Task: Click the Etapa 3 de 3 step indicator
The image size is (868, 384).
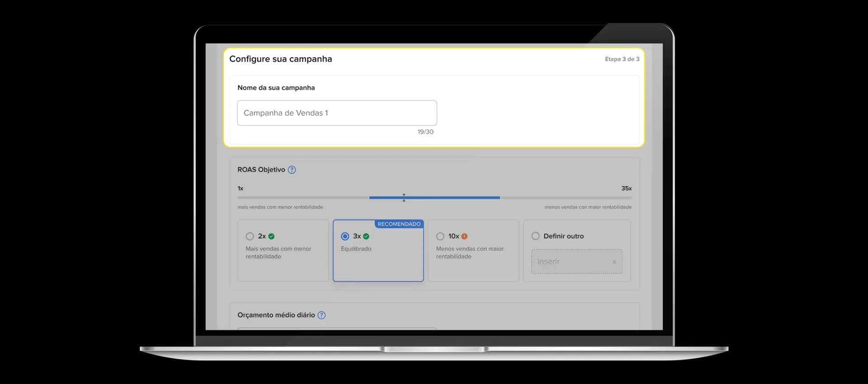Action: (622, 59)
